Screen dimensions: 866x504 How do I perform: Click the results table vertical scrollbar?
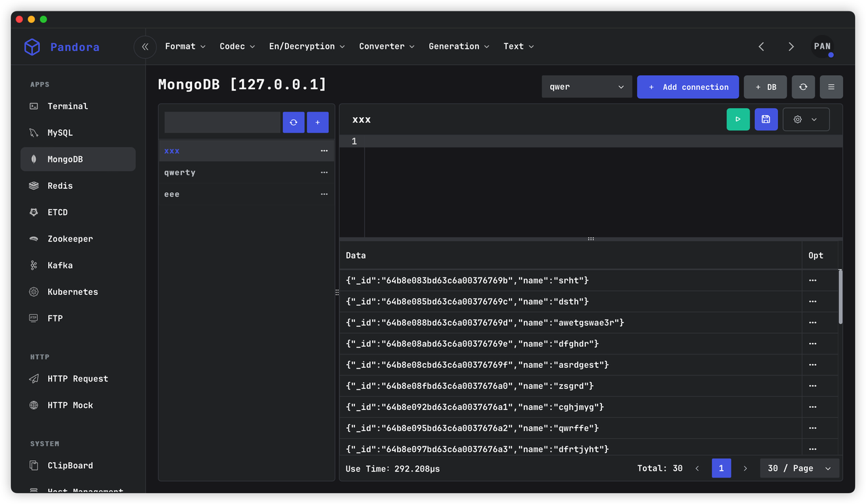(x=840, y=297)
